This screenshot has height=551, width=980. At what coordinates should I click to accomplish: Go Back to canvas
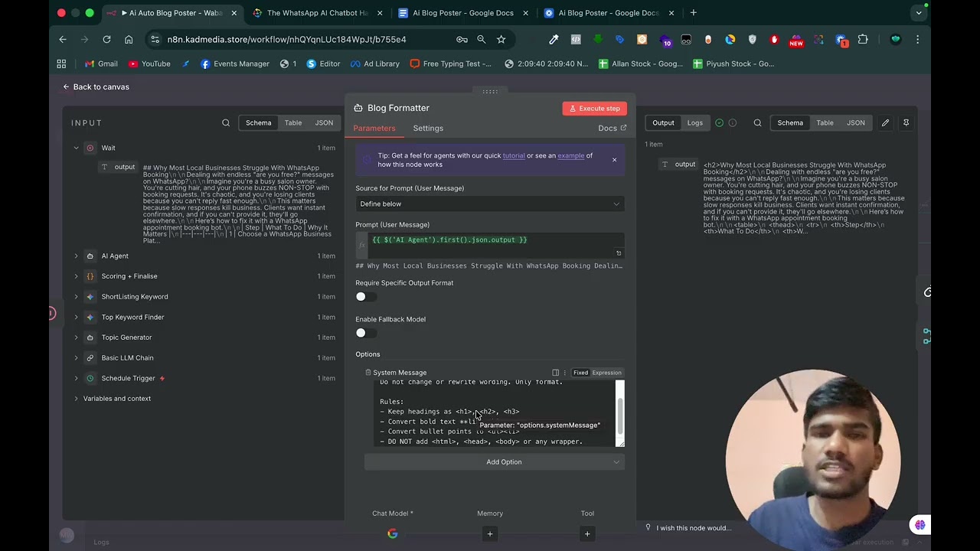(96, 86)
